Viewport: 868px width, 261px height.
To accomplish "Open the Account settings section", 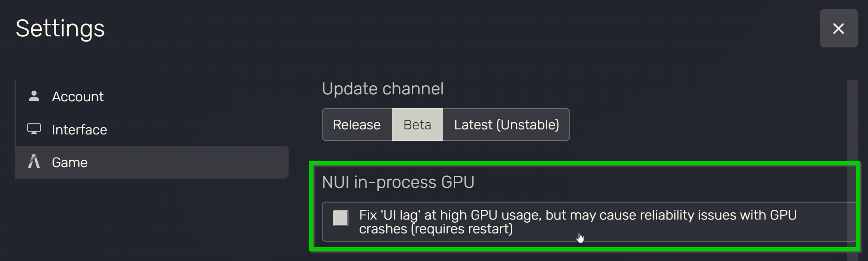I will click(152, 97).
